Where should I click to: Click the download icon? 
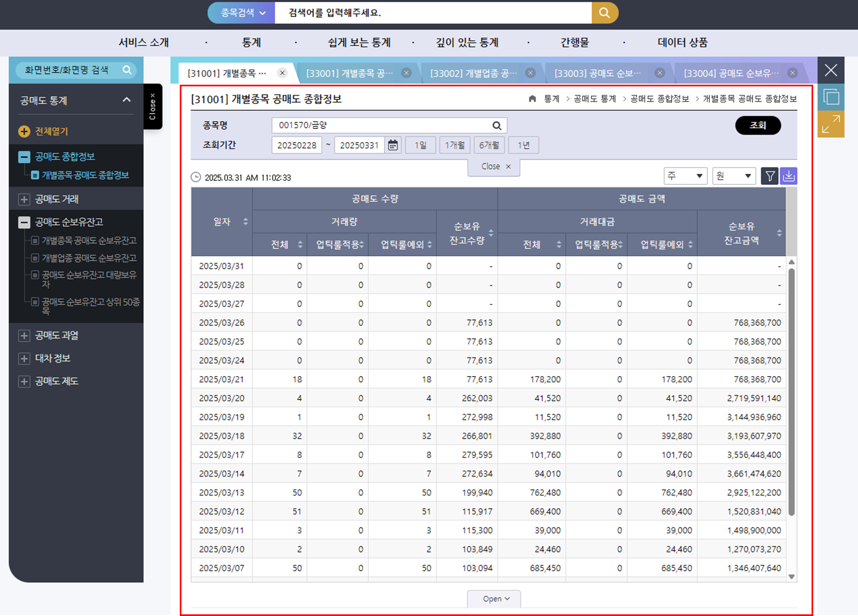point(789,176)
